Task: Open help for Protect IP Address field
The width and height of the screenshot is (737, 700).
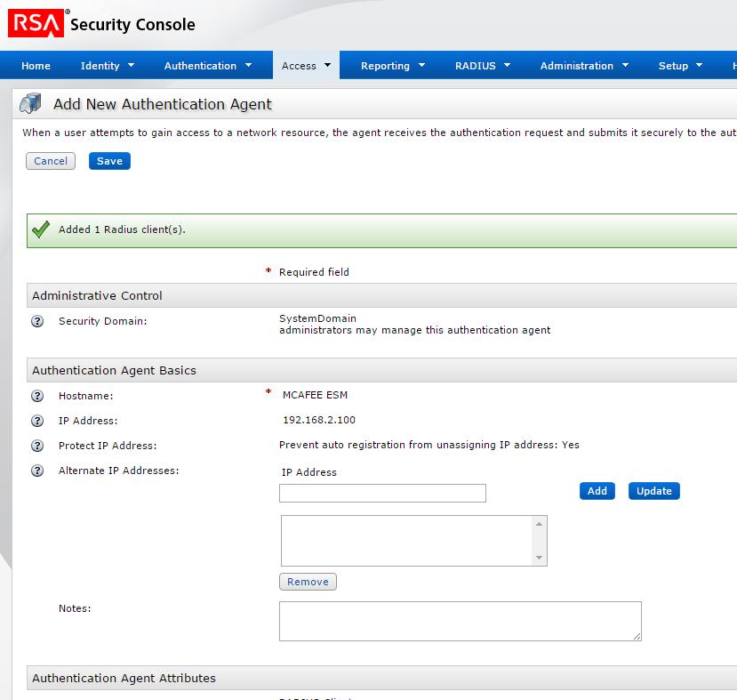Action: point(36,445)
